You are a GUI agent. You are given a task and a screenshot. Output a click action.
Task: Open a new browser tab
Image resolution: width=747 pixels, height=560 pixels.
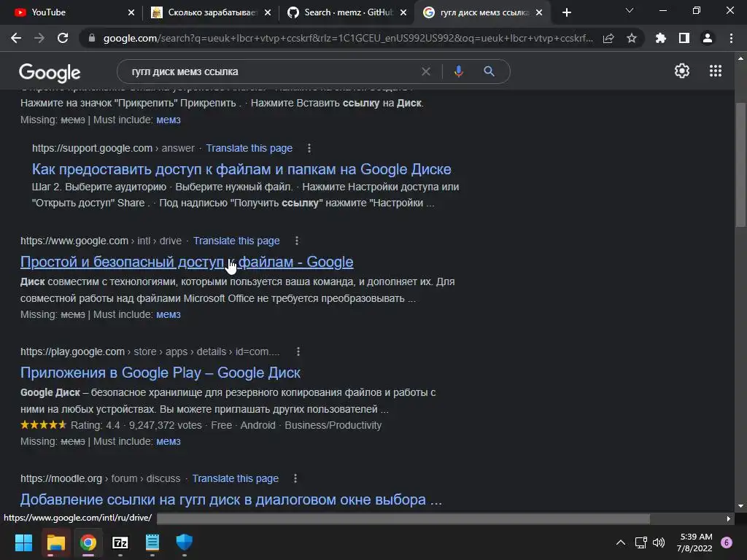pos(566,12)
